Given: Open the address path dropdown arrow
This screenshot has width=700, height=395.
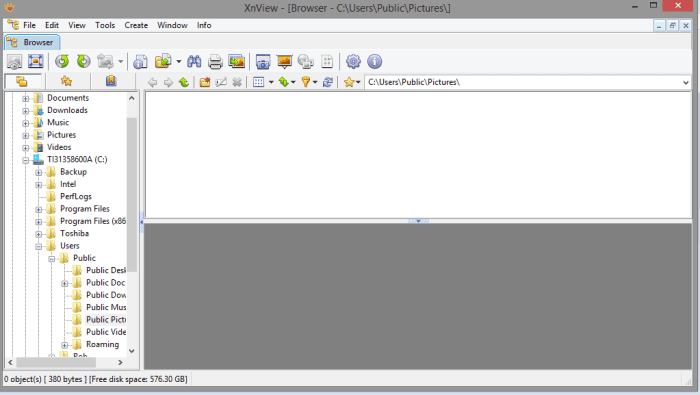Looking at the screenshot, I should pos(686,83).
